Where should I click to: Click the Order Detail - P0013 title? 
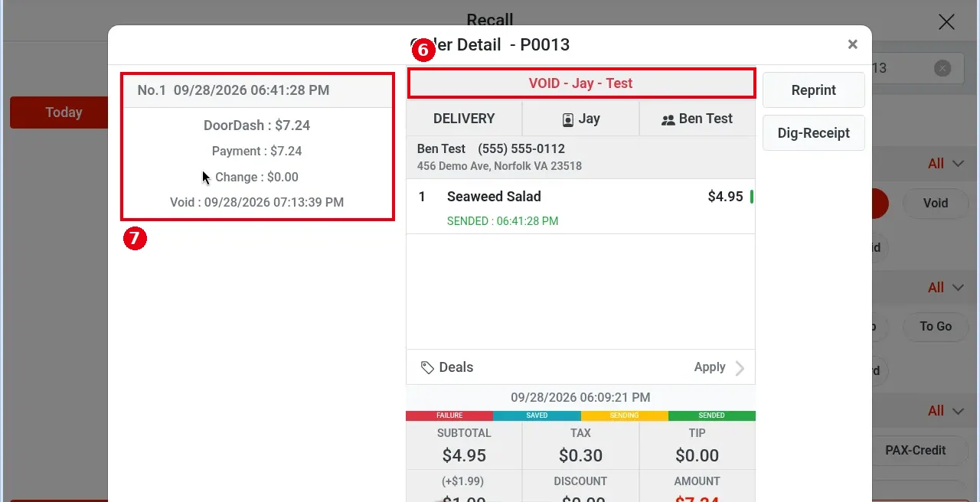(490, 44)
